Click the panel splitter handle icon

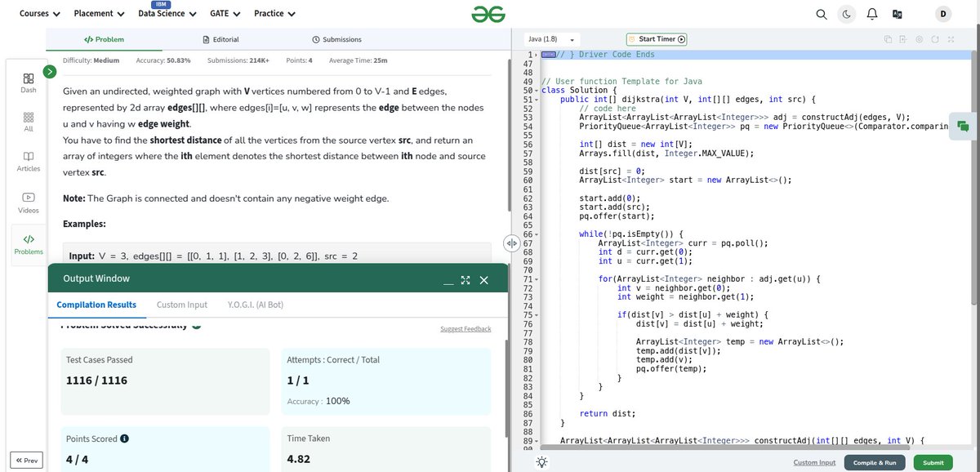(x=512, y=243)
